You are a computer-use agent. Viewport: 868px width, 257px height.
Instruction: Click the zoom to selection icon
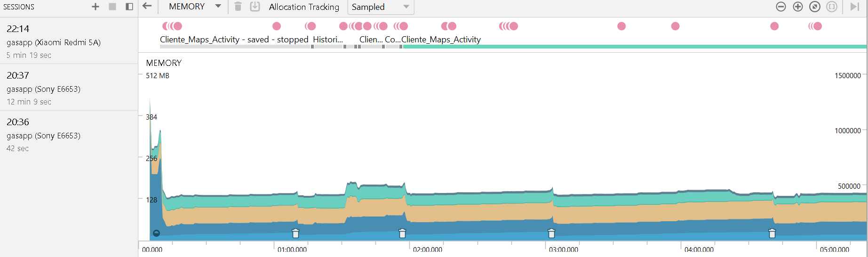[x=832, y=7]
